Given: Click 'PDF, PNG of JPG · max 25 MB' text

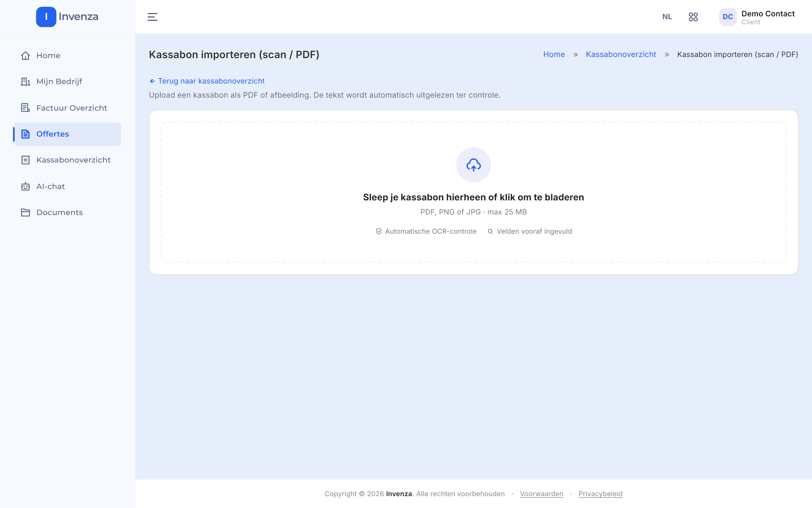Looking at the screenshot, I should (473, 212).
